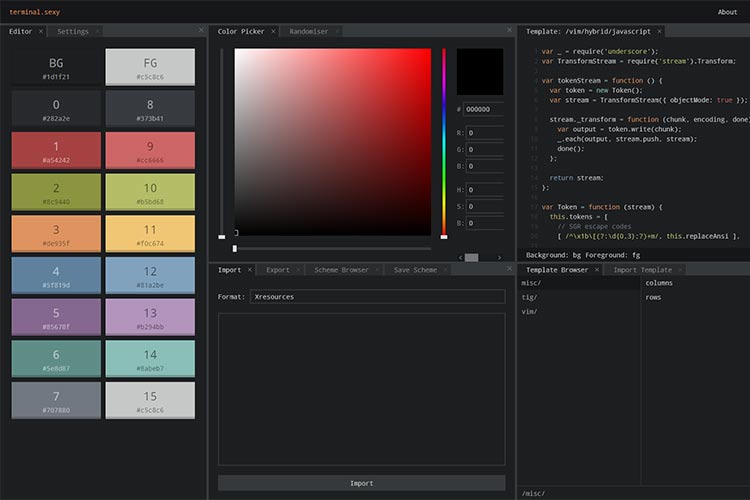Image resolution: width=750 pixels, height=500 pixels.
Task: Click inside the saturation gradient square
Action: [x=332, y=142]
